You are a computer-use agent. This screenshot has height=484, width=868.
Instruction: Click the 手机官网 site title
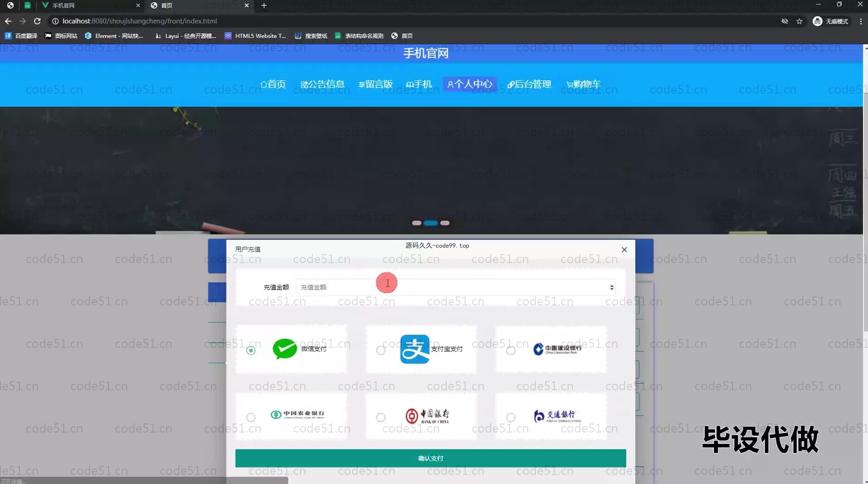point(426,53)
